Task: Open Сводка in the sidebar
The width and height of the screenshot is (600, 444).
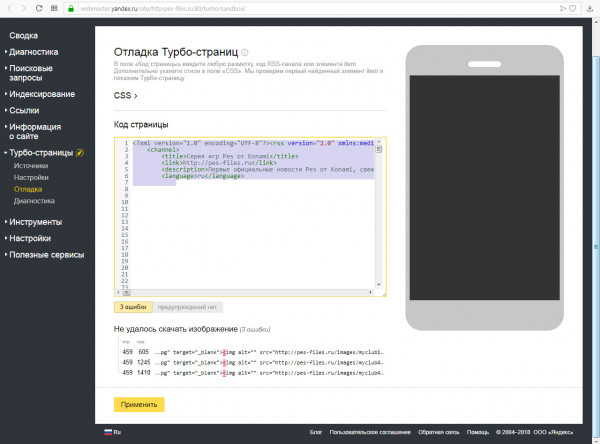Action: point(23,36)
